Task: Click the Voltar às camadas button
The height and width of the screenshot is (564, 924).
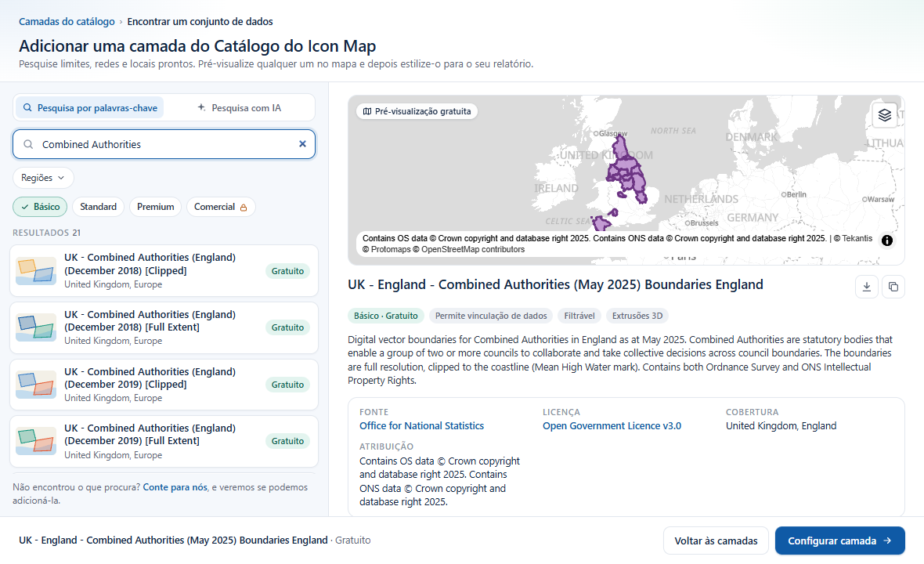Action: pos(716,540)
